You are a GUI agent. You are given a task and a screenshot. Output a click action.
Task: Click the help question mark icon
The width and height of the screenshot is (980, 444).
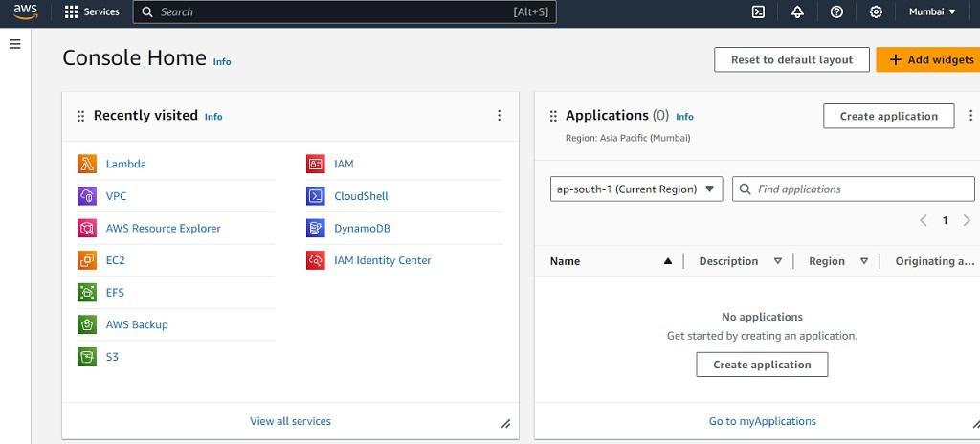point(836,11)
